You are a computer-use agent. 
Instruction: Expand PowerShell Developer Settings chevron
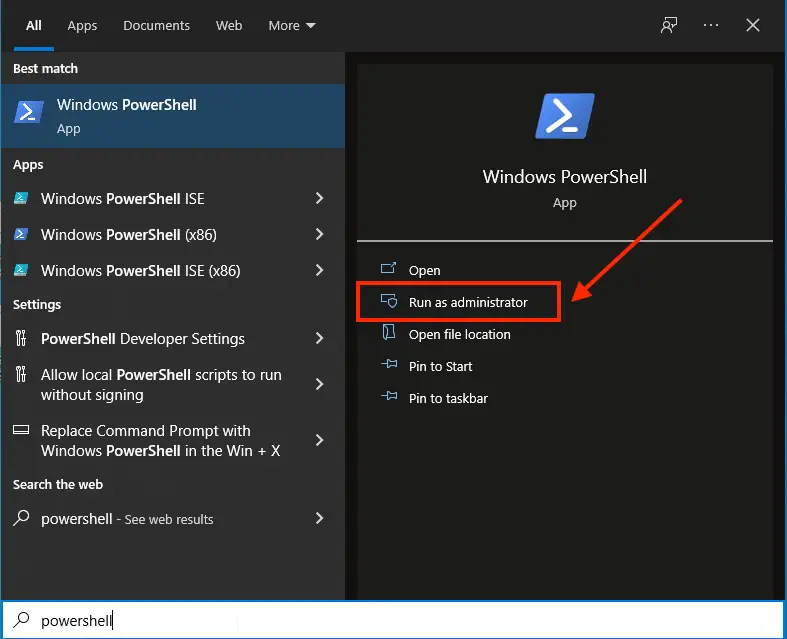click(319, 339)
